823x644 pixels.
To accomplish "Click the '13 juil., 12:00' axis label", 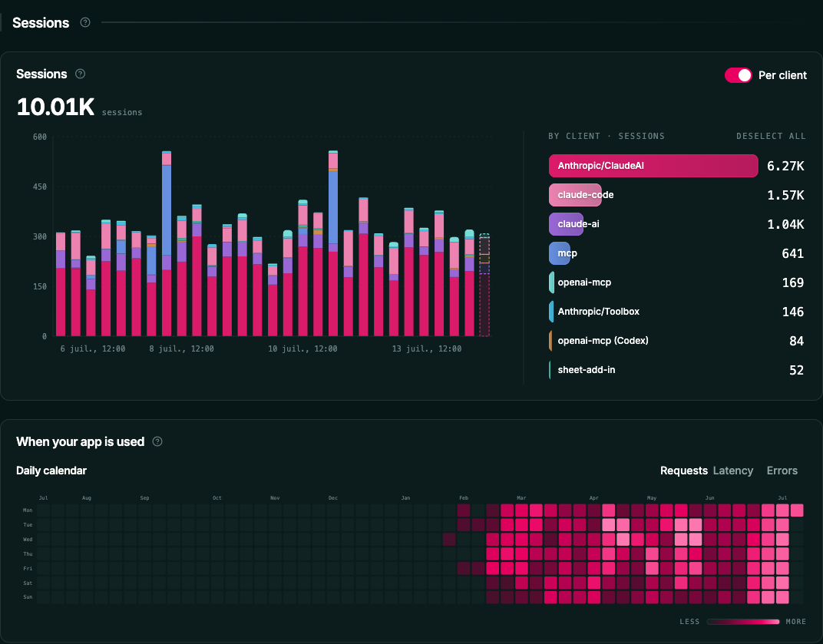I will [427, 349].
